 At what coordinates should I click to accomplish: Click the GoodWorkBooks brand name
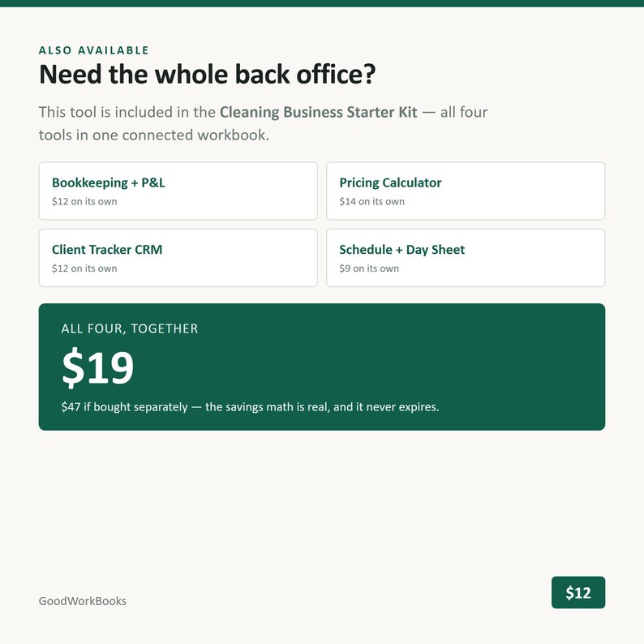[x=83, y=601]
